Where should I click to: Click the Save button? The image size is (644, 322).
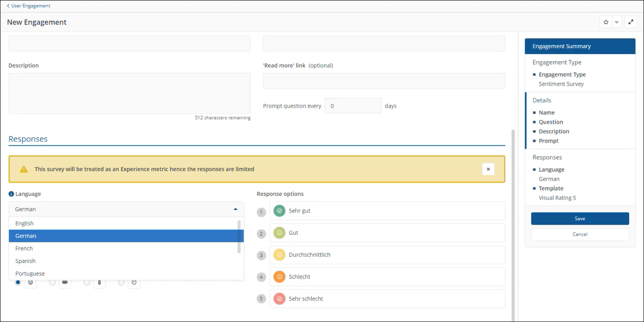[580, 218]
